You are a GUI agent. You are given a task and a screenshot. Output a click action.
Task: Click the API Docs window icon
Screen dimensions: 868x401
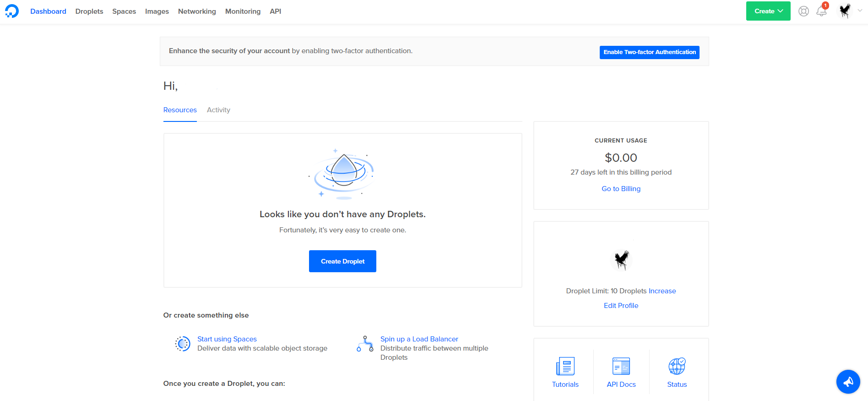[621, 366]
